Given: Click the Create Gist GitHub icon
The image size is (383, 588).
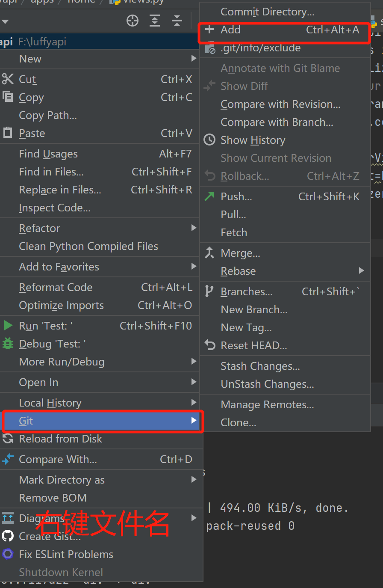Looking at the screenshot, I should pyautogui.click(x=8, y=536).
